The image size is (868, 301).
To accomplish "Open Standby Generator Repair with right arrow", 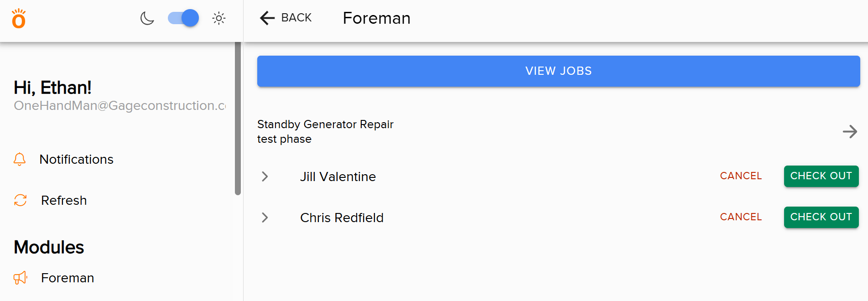I will click(850, 132).
